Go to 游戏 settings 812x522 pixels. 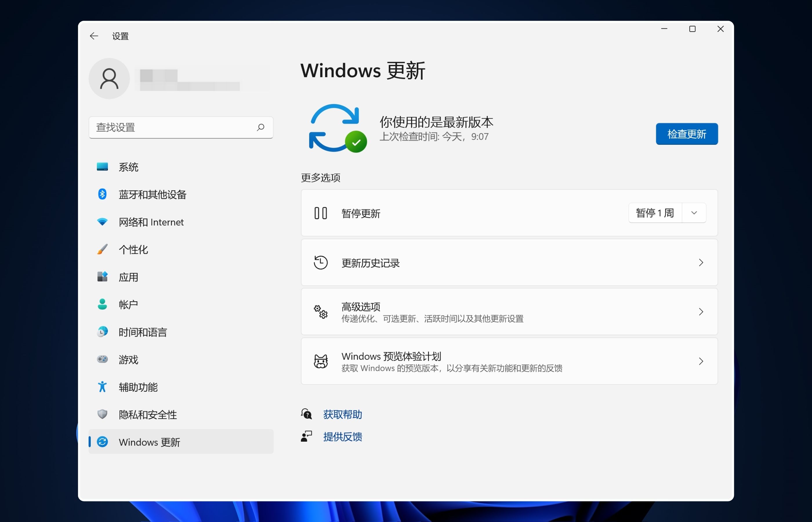pyautogui.click(x=181, y=359)
